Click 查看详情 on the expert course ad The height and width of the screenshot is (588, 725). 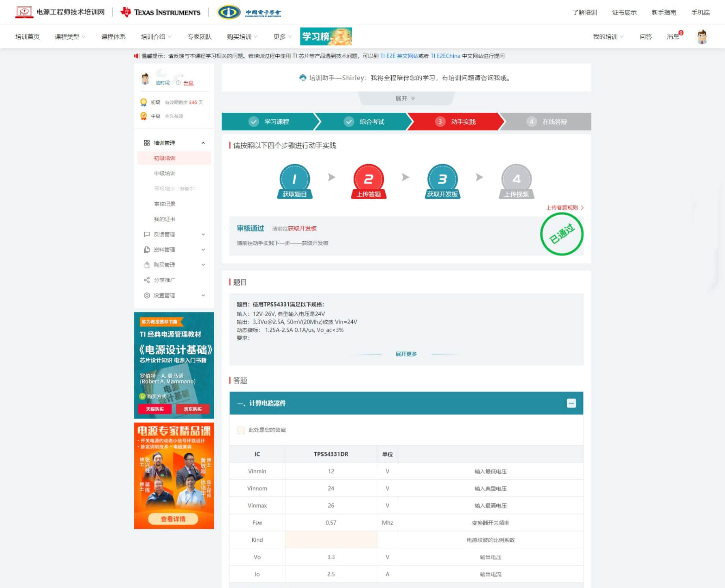tap(173, 519)
